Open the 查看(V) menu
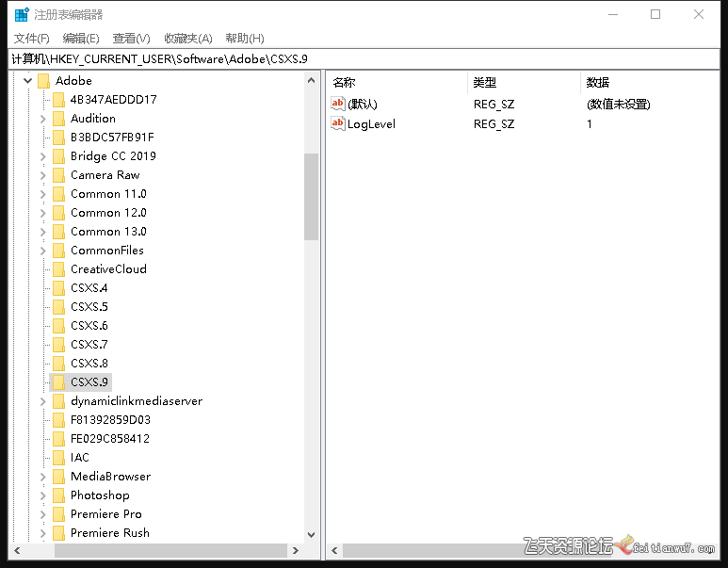Viewport: 728px width, 568px height. click(x=132, y=38)
